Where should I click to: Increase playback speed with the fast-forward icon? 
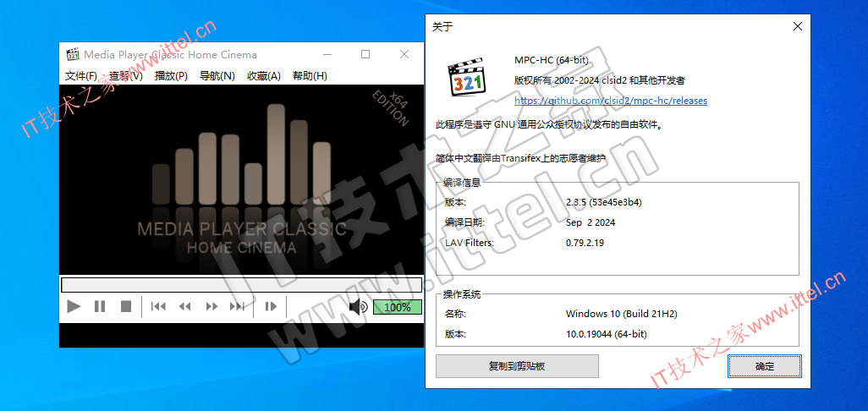(212, 306)
